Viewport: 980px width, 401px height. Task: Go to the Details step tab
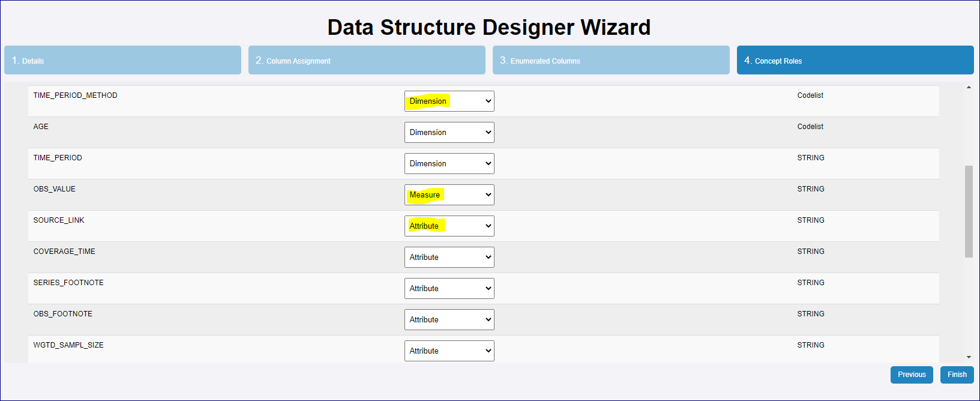point(122,61)
